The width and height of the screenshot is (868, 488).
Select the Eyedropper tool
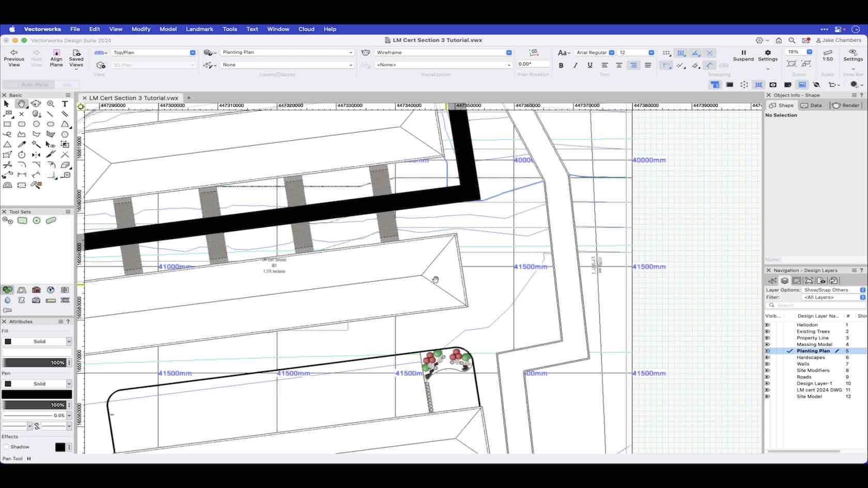(21, 145)
